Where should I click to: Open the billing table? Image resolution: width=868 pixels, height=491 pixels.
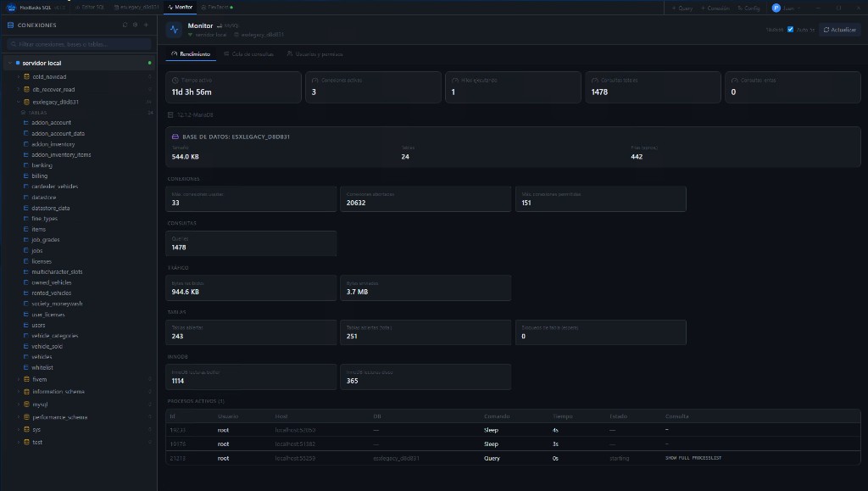coord(39,176)
